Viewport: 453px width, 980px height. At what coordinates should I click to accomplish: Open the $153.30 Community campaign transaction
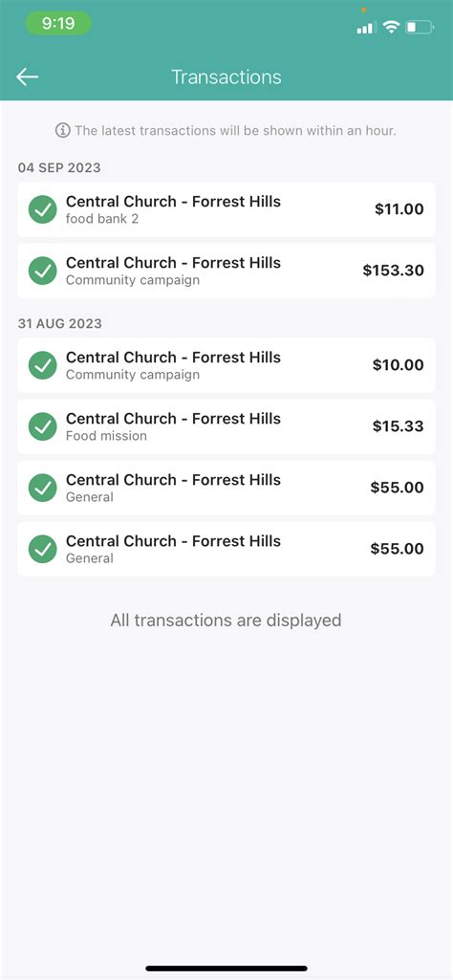[x=226, y=271]
